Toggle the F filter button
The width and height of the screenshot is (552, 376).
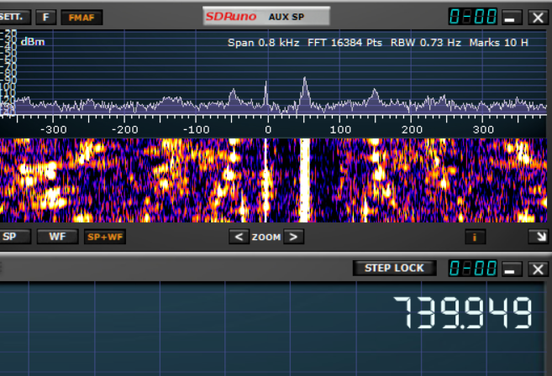(x=46, y=17)
